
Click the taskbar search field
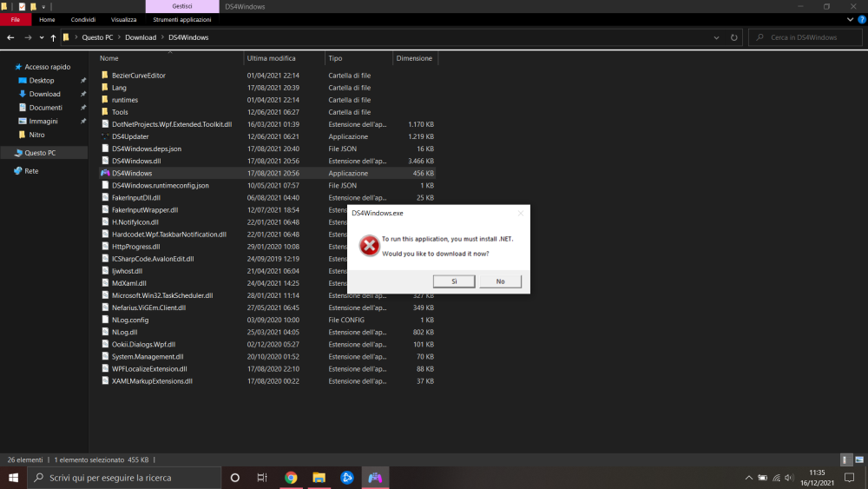[x=124, y=478]
